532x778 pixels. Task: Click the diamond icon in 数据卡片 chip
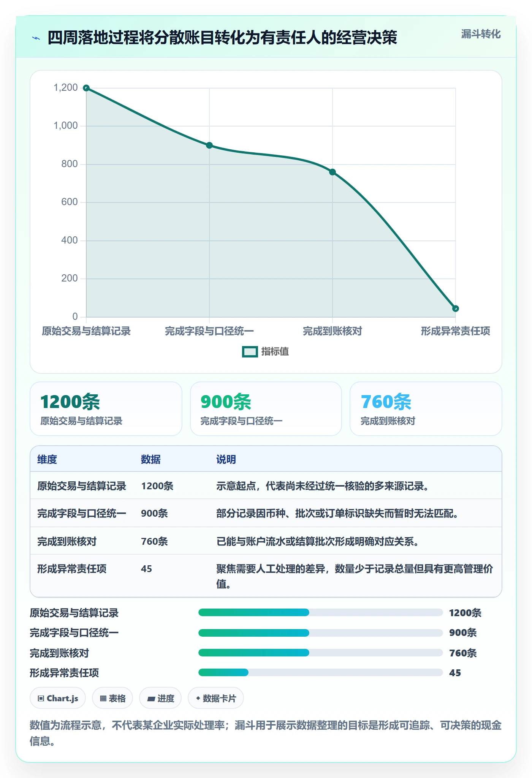coord(198,698)
